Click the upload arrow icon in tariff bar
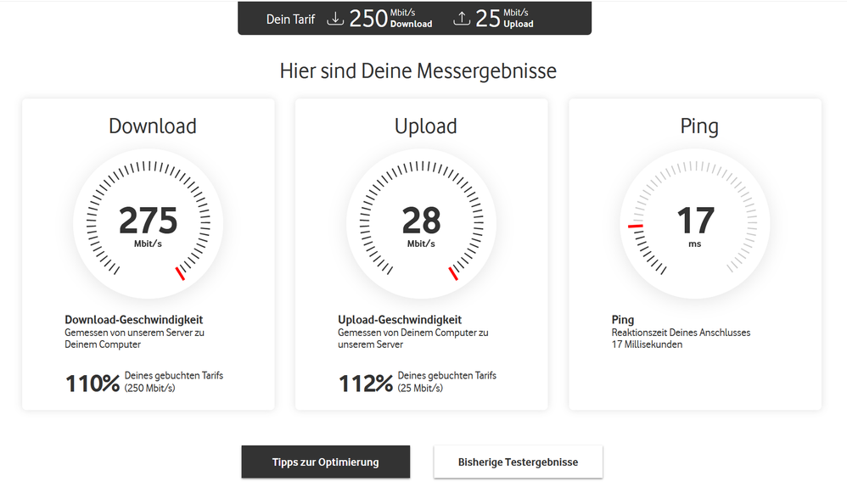This screenshot has width=847, height=504. (x=462, y=19)
